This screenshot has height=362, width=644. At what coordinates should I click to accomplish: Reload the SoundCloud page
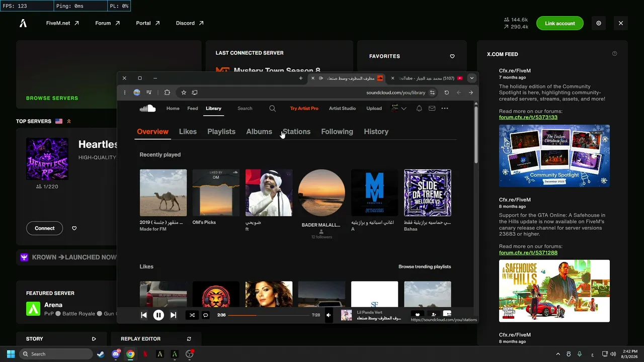coord(446,93)
